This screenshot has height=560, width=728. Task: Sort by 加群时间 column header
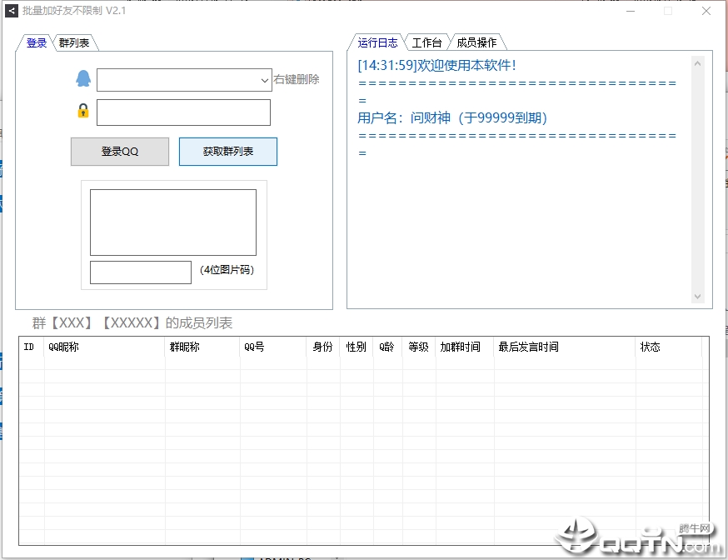464,347
